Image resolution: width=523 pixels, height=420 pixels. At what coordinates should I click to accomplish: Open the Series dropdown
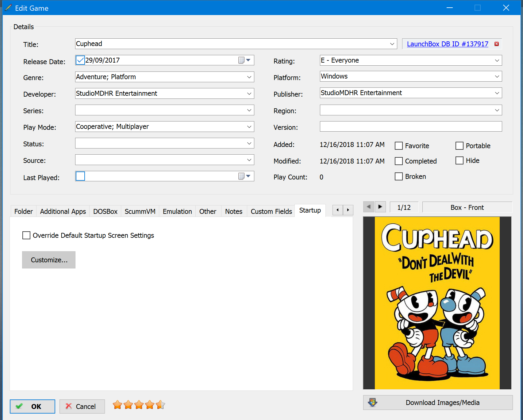pyautogui.click(x=249, y=110)
